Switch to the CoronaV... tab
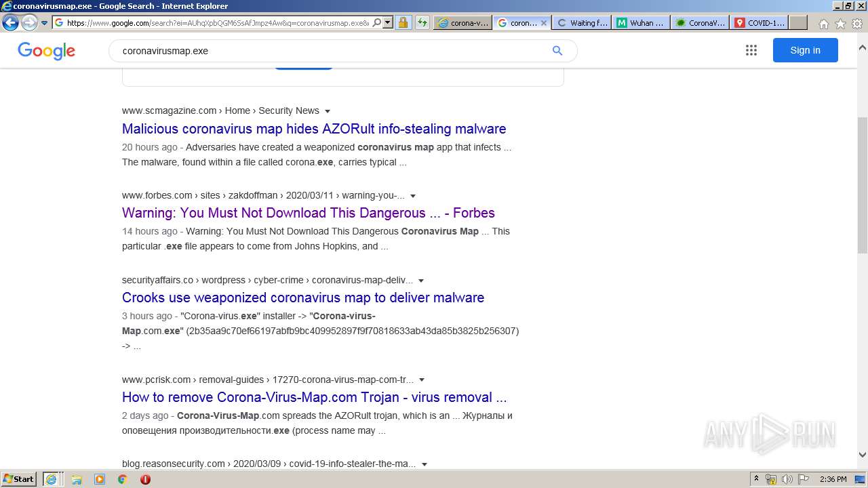The height and width of the screenshot is (488, 868). coord(700,22)
